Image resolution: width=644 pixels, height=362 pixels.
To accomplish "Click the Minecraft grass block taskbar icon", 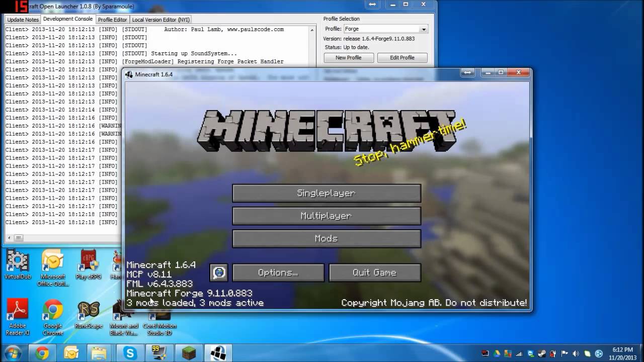I will pos(189,353).
